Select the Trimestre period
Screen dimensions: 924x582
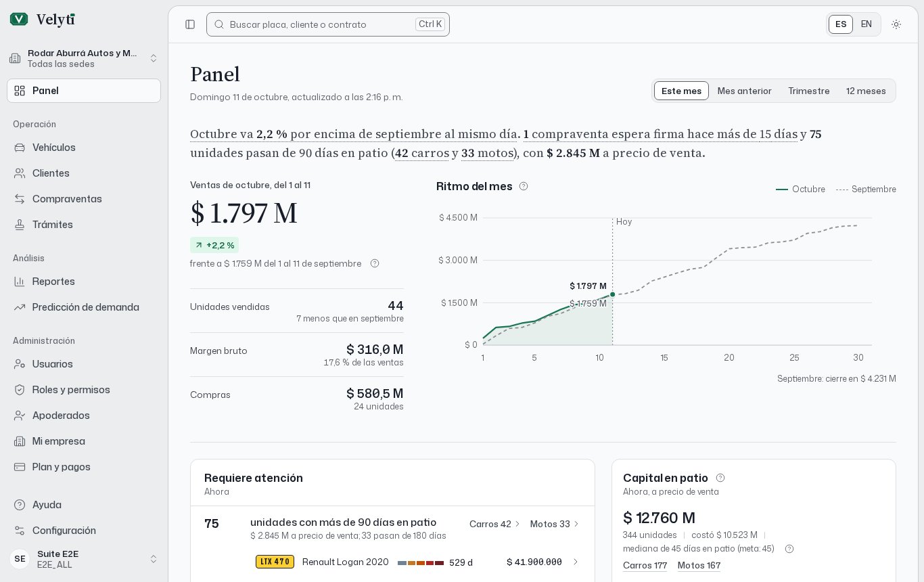[x=808, y=91]
